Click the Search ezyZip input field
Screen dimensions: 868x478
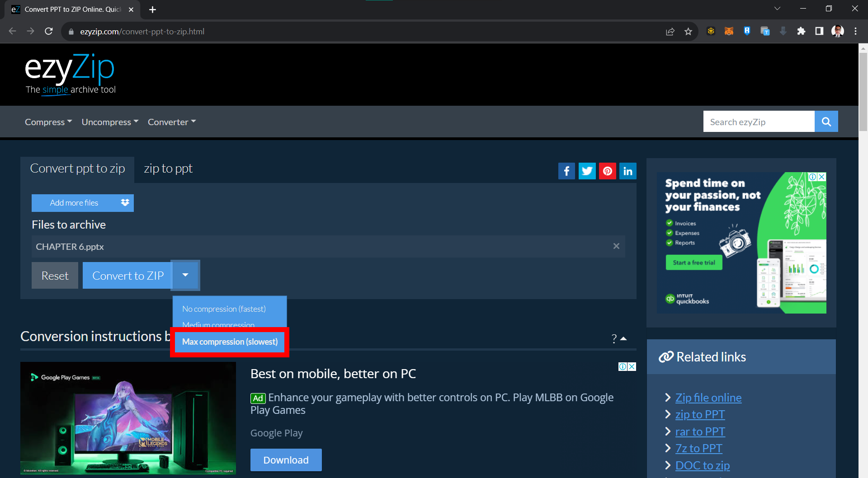[x=759, y=122]
